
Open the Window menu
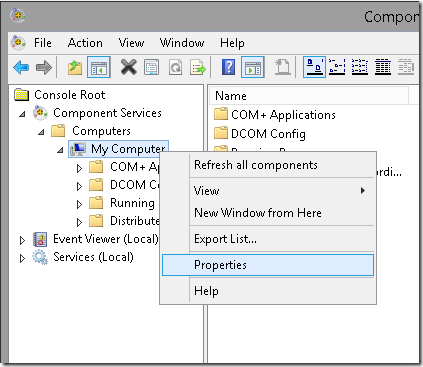coord(182,43)
